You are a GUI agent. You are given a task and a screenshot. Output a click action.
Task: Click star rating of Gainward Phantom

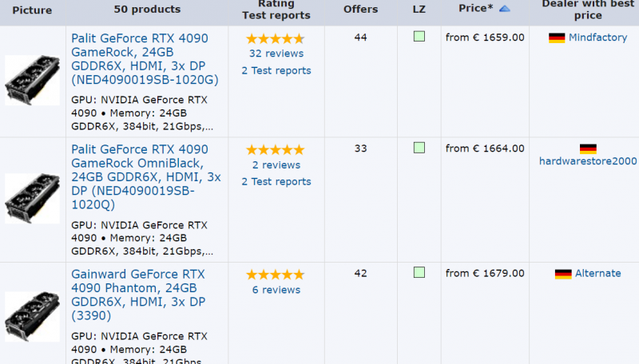(276, 274)
